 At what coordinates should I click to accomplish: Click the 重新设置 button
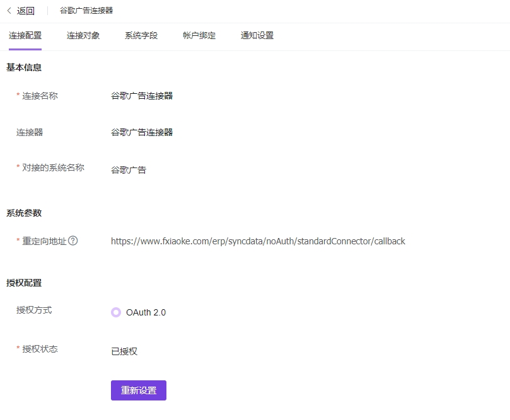[138, 390]
